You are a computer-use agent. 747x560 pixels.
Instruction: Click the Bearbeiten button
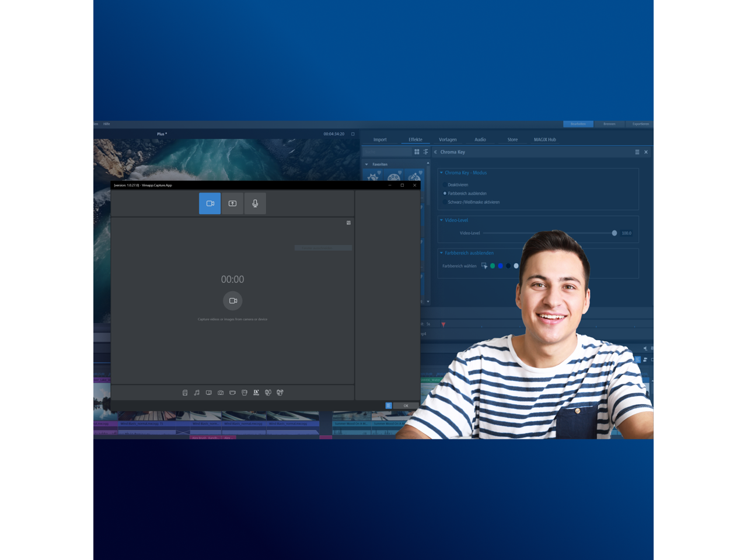(578, 124)
